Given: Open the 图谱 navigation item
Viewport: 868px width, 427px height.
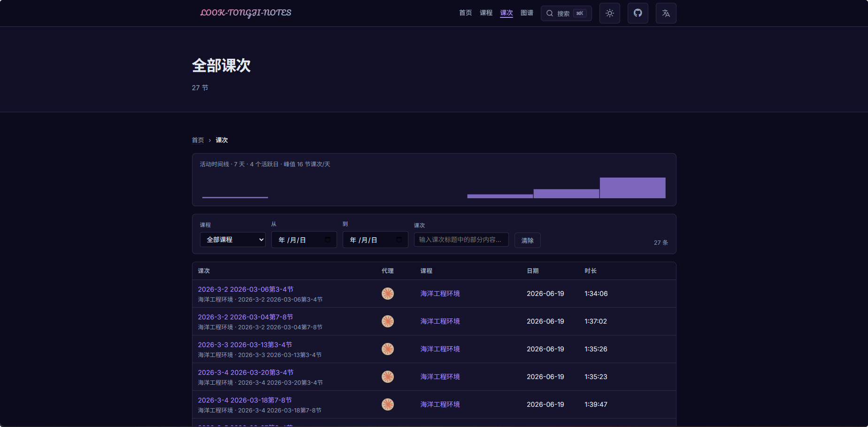Looking at the screenshot, I should coord(527,13).
